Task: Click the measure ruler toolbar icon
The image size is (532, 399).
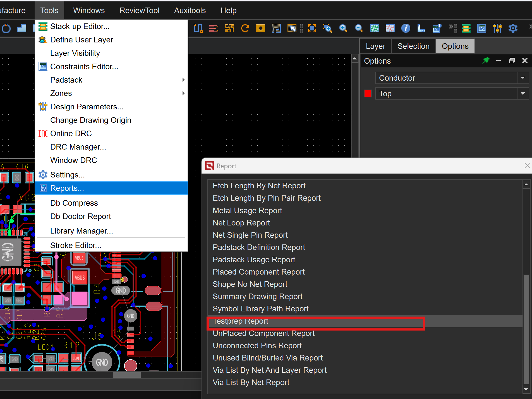Action: tap(421, 28)
